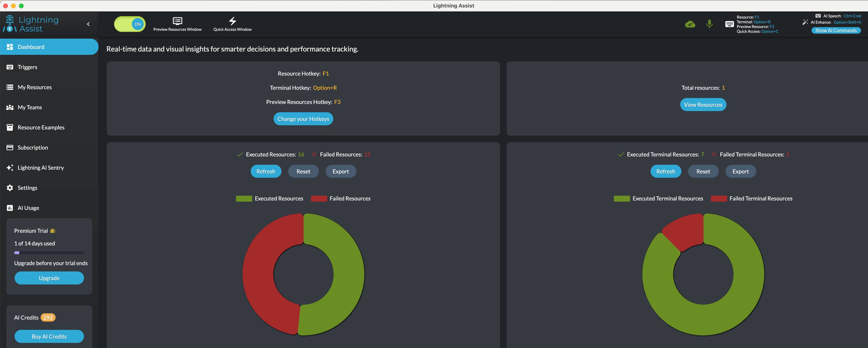Open the Triggers menu item
The height and width of the screenshot is (348, 868).
[x=27, y=67]
